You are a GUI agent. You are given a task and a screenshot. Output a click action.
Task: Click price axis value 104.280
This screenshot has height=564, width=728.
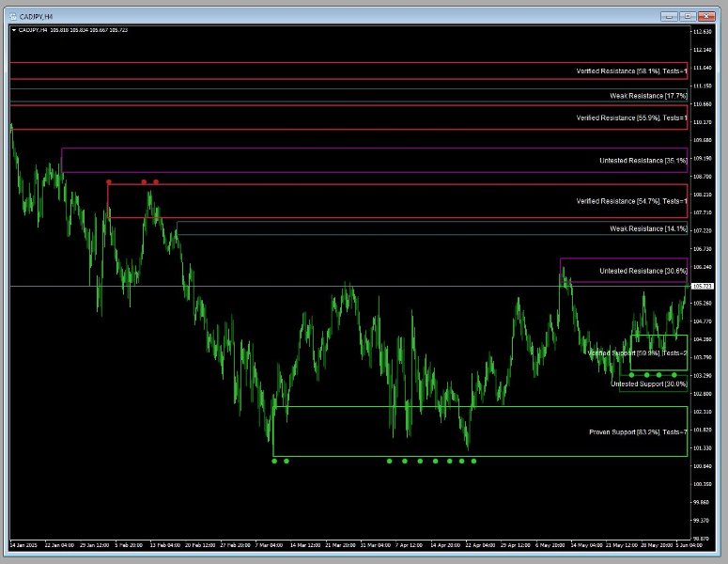click(702, 339)
